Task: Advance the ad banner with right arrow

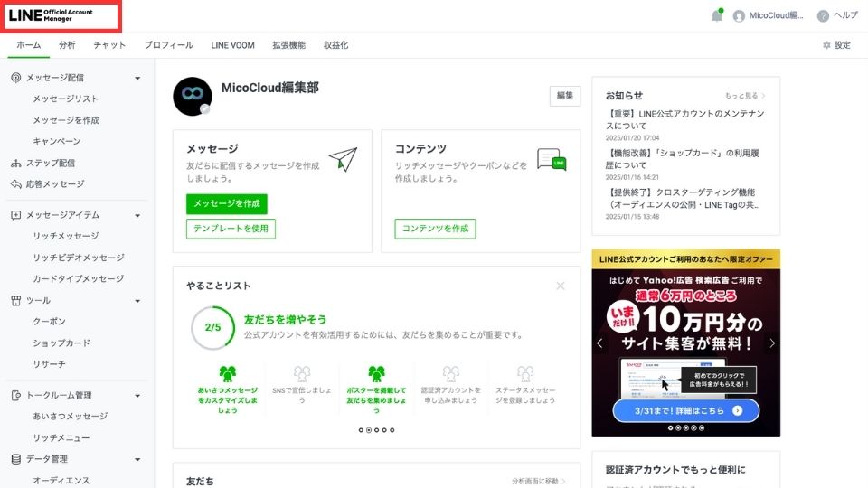Action: (x=772, y=343)
